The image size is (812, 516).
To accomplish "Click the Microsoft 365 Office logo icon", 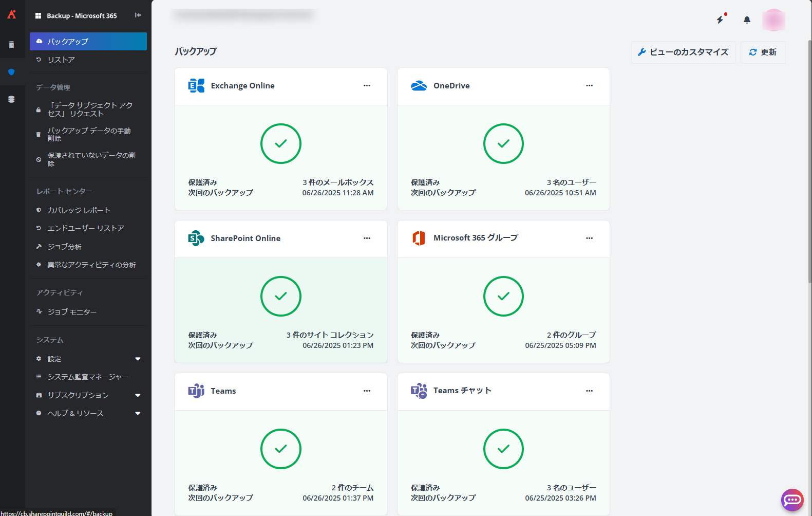I will tap(419, 238).
